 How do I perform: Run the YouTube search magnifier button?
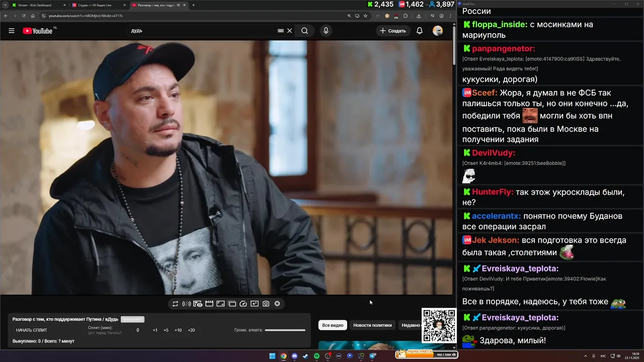tap(304, 31)
